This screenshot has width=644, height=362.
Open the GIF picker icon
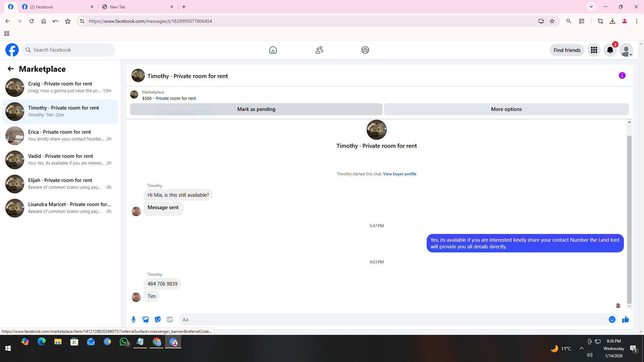point(170,319)
